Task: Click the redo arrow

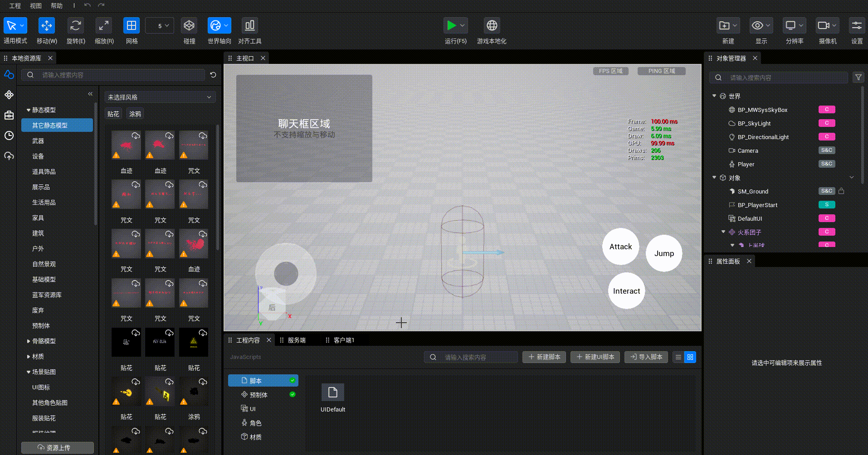Action: 101,5
